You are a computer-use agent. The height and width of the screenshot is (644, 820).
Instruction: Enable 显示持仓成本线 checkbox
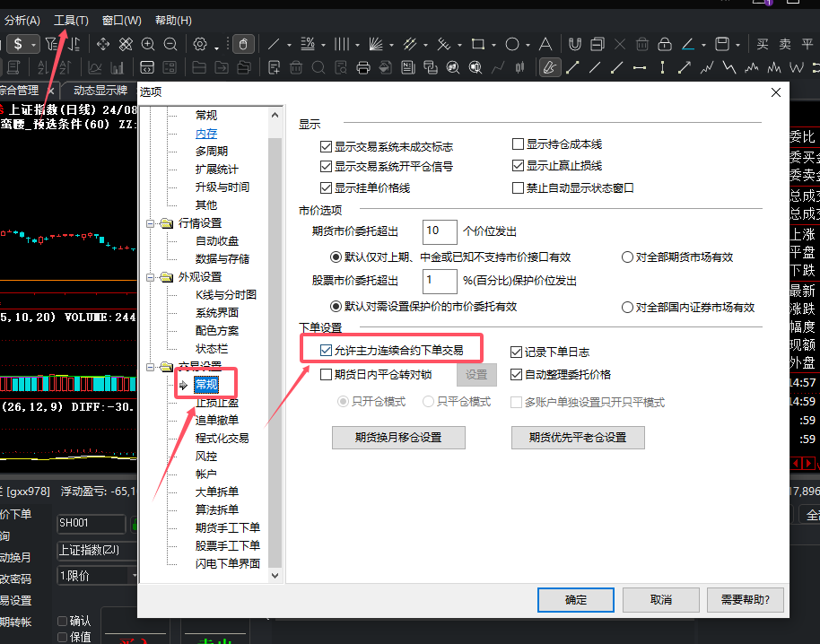[x=519, y=144]
